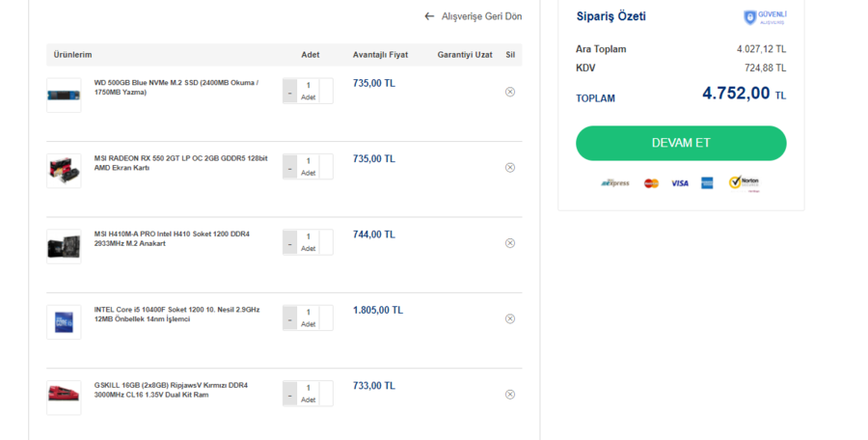Decrease quantity of MSI H410M-A PRO
This screenshot has width=868, height=440.
click(289, 242)
